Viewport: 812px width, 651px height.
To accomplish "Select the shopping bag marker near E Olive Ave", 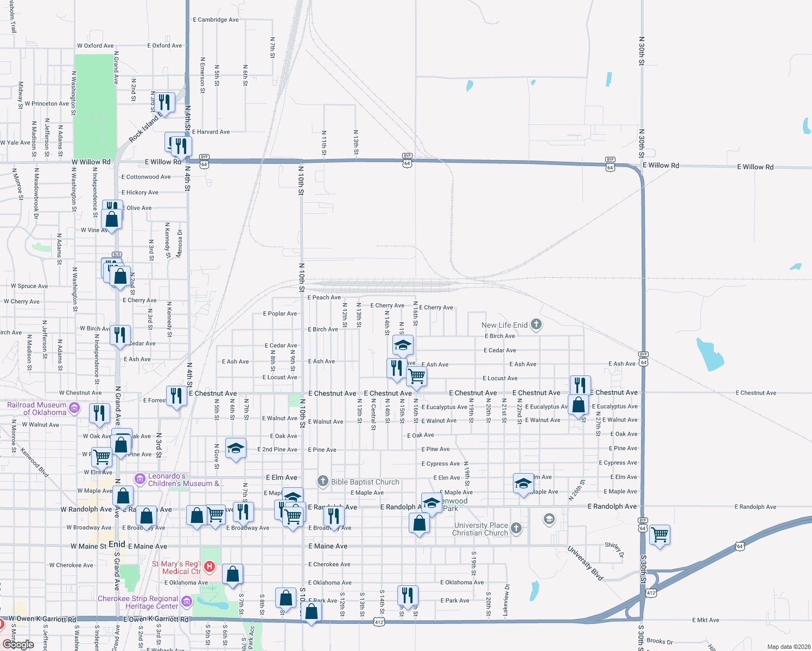I will click(111, 218).
